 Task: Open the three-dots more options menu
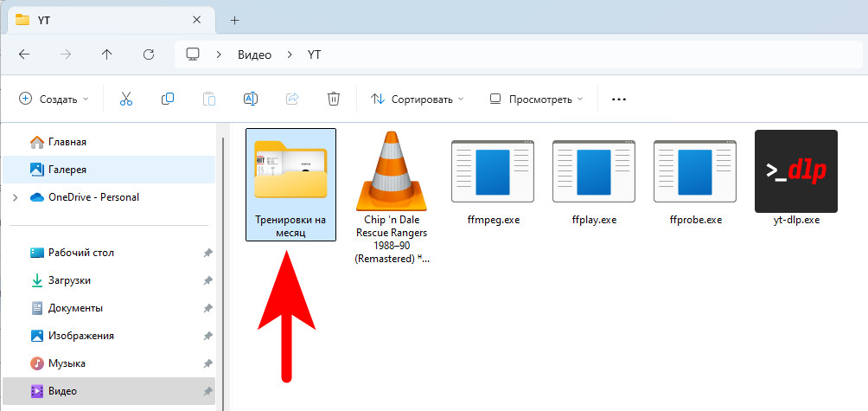618,100
